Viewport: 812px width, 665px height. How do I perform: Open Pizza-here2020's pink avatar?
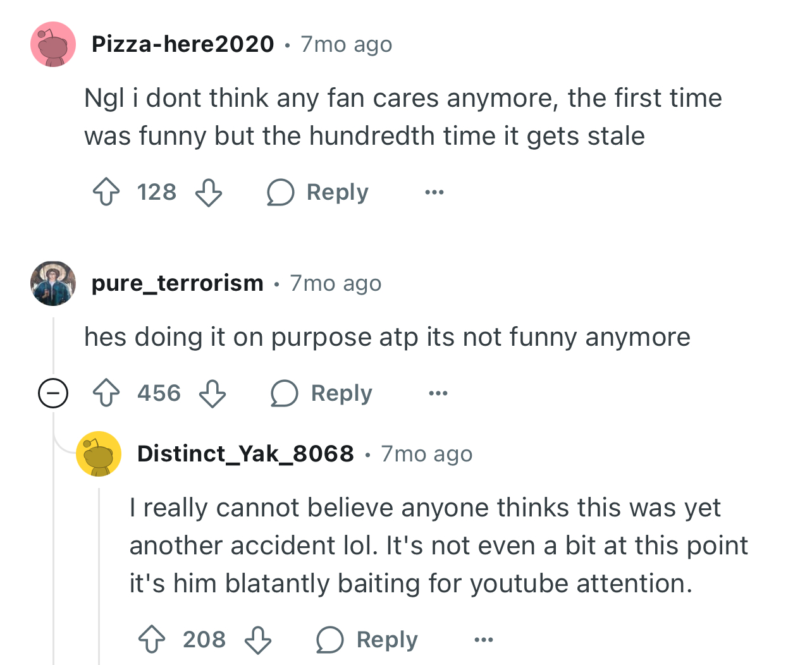(x=53, y=44)
